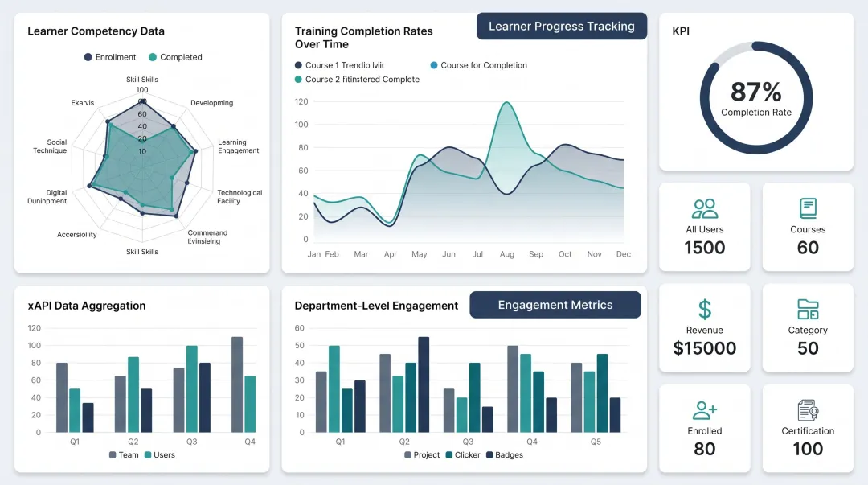Click the "Technological Facility" radar axis label
The image size is (868, 485).
click(x=240, y=197)
